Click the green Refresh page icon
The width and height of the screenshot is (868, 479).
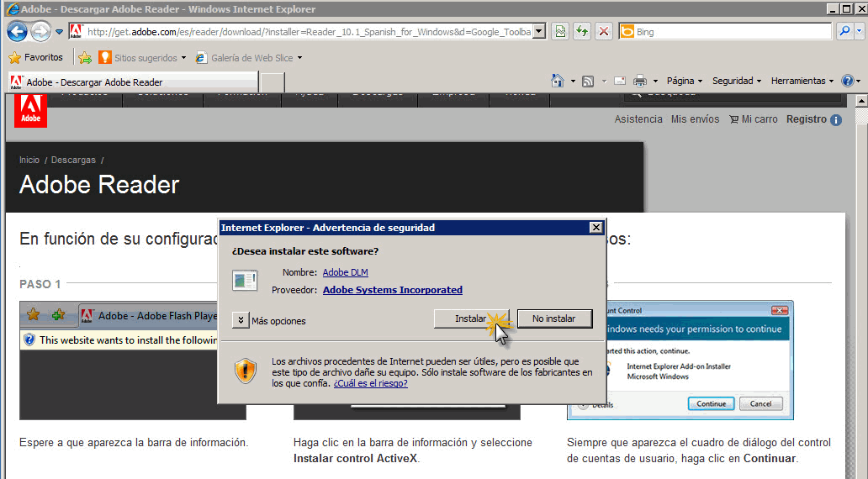coord(582,32)
